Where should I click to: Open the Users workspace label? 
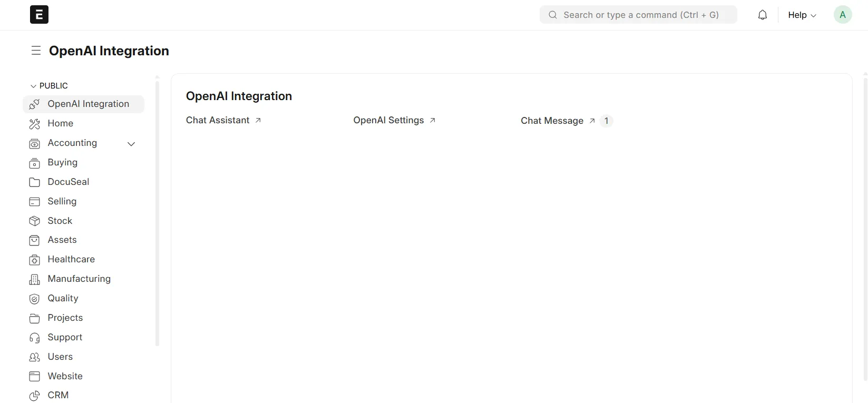pyautogui.click(x=60, y=357)
